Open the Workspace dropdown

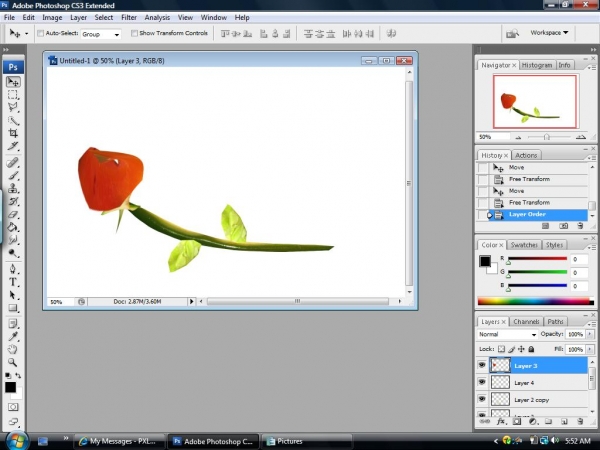click(549, 33)
